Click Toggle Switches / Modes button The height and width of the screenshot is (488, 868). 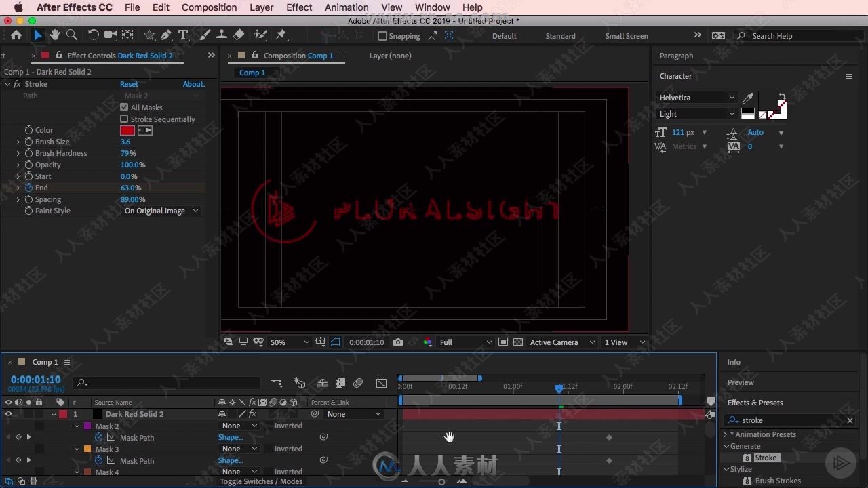261,481
